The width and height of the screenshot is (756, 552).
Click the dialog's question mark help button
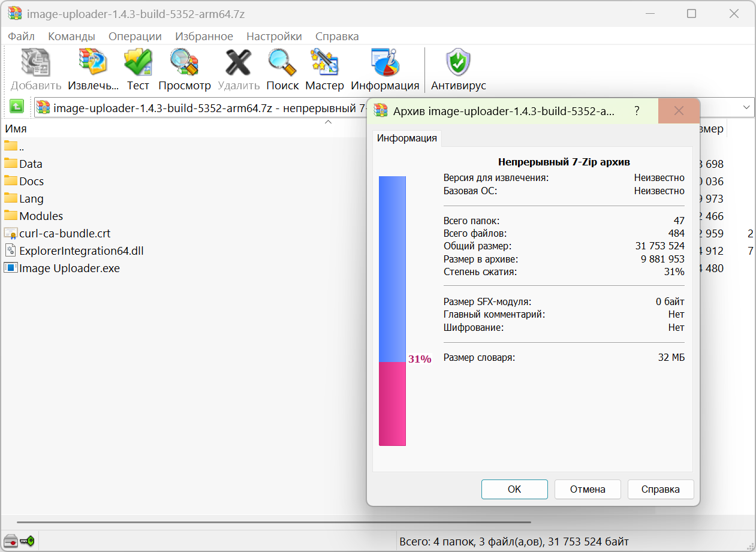(x=637, y=111)
